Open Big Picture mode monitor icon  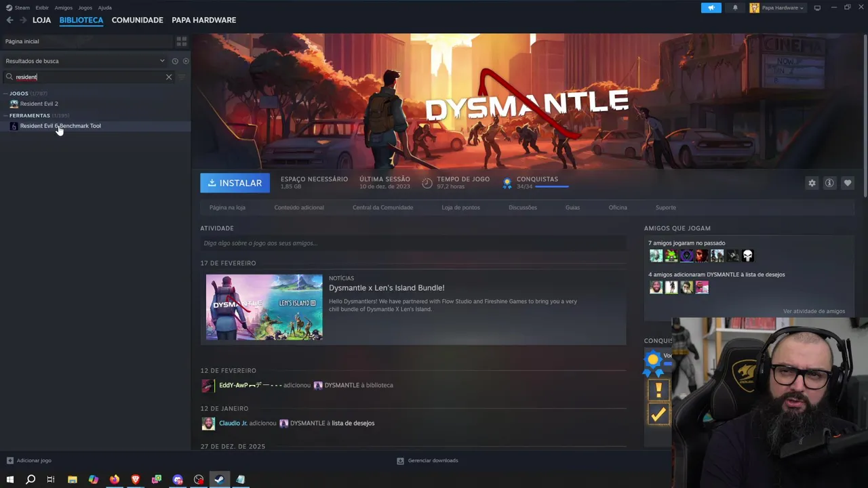(x=817, y=7)
